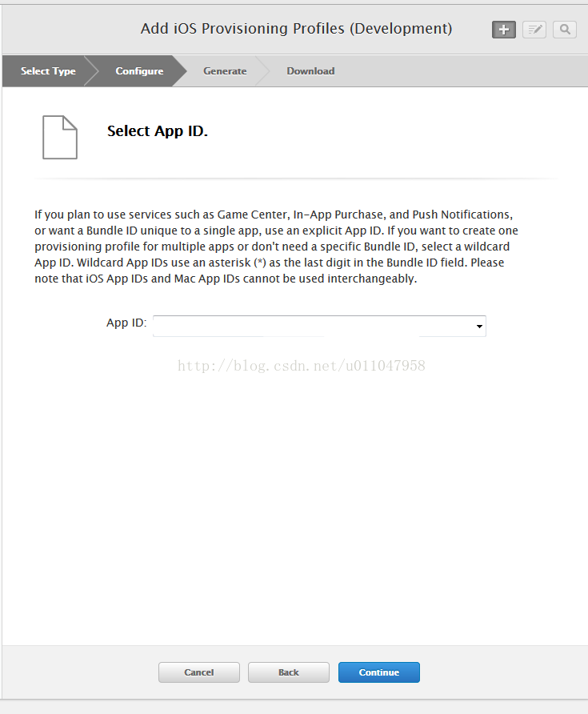The width and height of the screenshot is (588, 714).
Task: Click the document page icon
Action: 60,138
